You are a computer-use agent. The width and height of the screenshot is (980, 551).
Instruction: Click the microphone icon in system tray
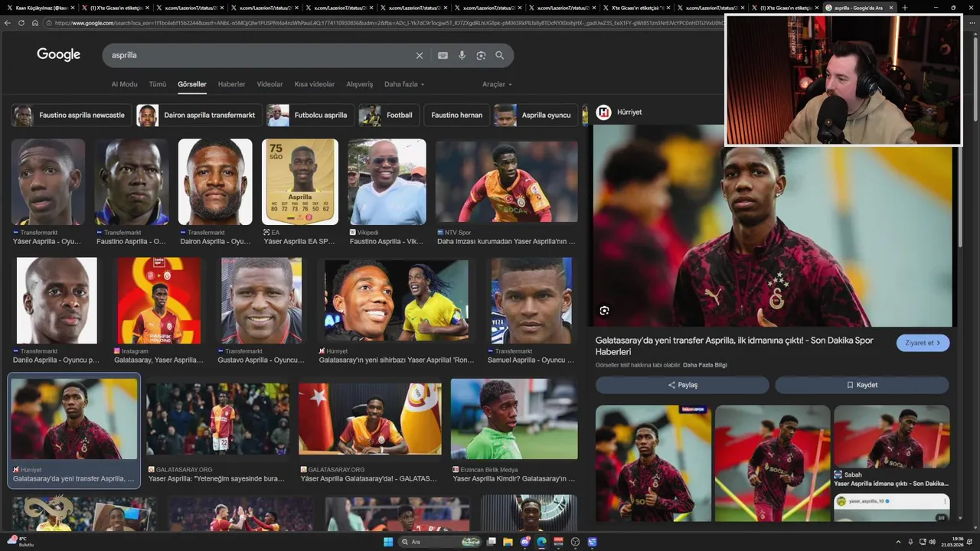pos(910,542)
